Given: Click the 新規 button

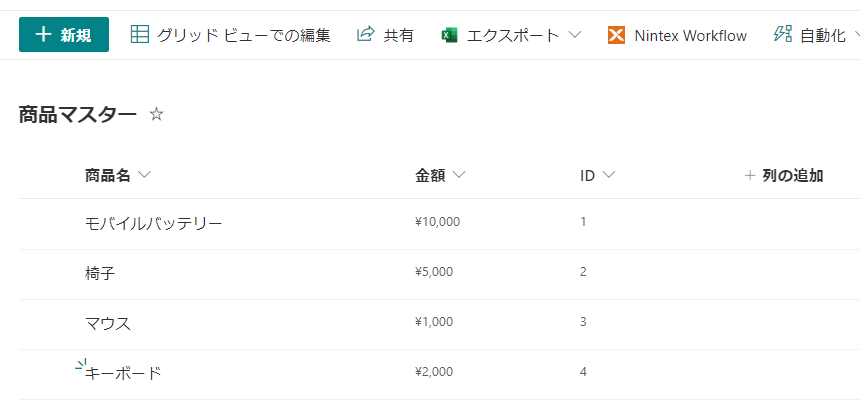Looking at the screenshot, I should tap(64, 35).
